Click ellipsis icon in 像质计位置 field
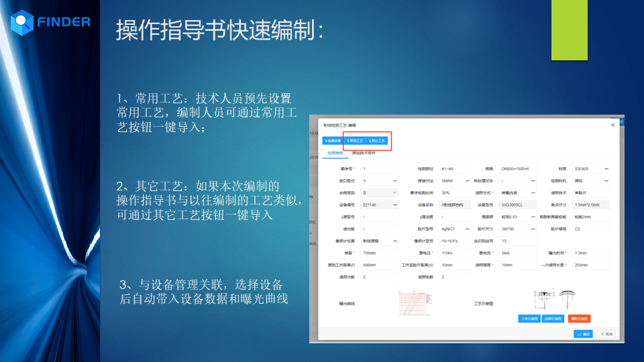The image size is (644, 362). point(394,241)
